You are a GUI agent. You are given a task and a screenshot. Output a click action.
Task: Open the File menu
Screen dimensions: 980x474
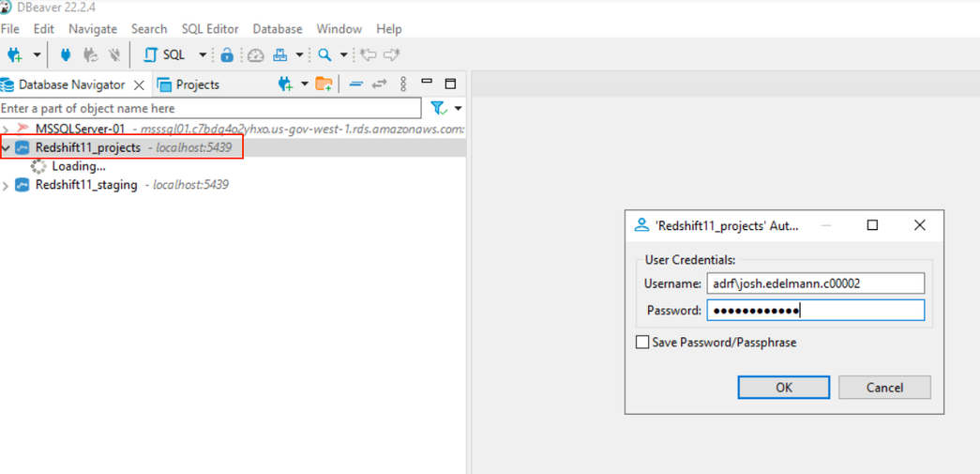[x=10, y=29]
